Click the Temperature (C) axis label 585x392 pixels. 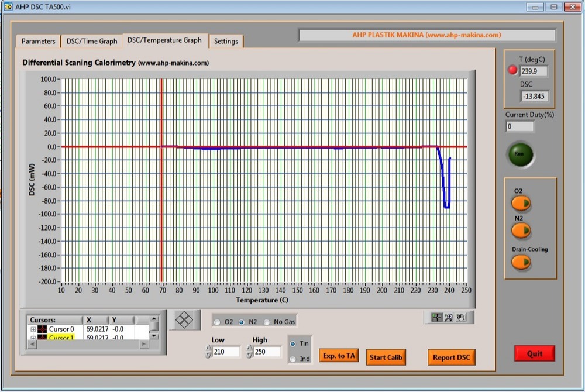coord(262,300)
